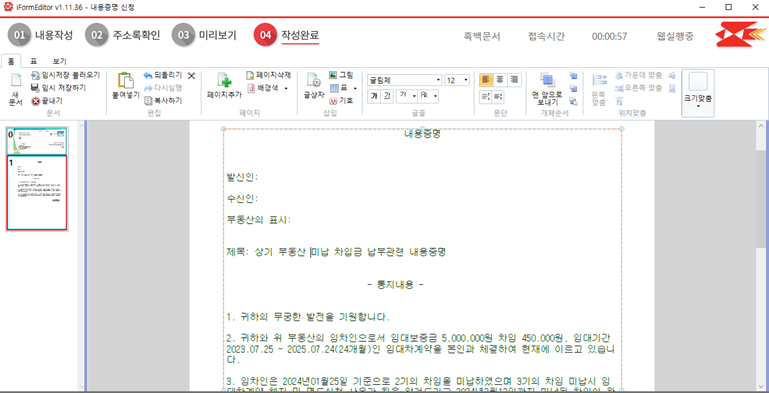
Task: Select page 0 thumbnail
Action: point(37,140)
